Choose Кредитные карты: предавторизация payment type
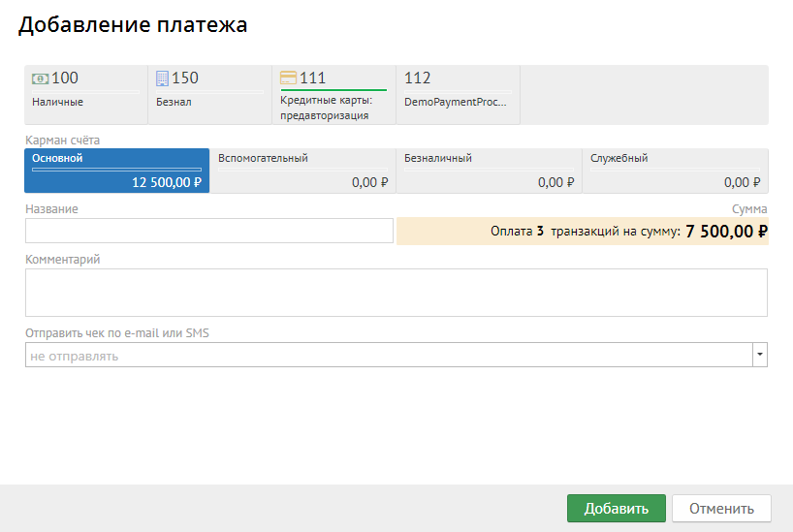 point(333,96)
